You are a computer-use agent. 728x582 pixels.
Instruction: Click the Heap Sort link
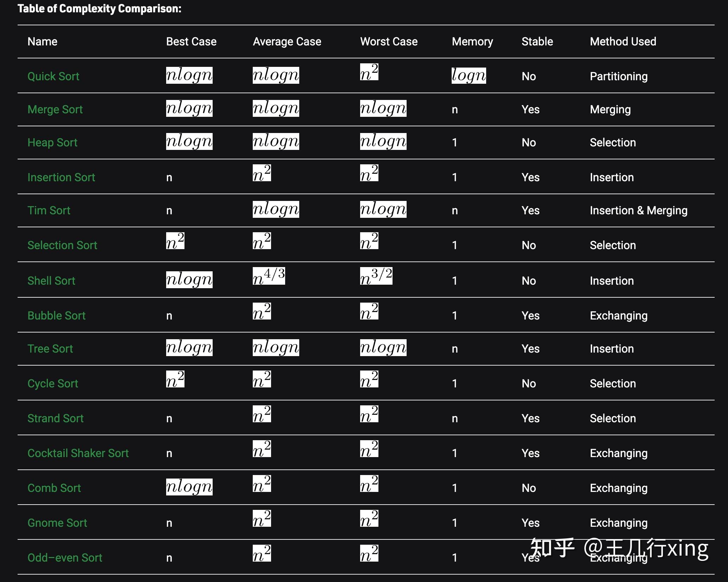52,143
